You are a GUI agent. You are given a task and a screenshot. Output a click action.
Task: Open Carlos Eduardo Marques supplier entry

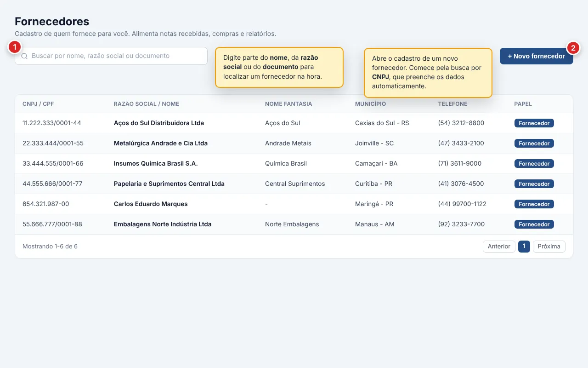294,204
